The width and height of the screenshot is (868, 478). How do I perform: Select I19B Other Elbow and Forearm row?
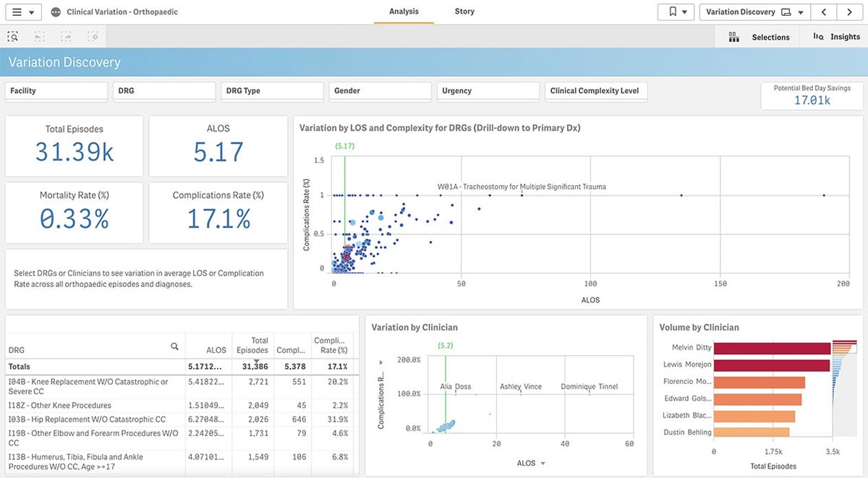click(179, 438)
